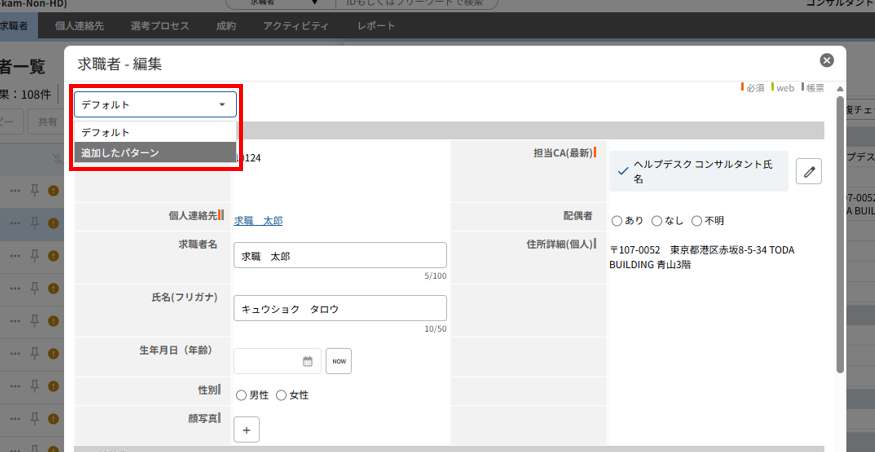Click the NOW button beside birth date
This screenshot has height=452, width=875.
tap(338, 361)
